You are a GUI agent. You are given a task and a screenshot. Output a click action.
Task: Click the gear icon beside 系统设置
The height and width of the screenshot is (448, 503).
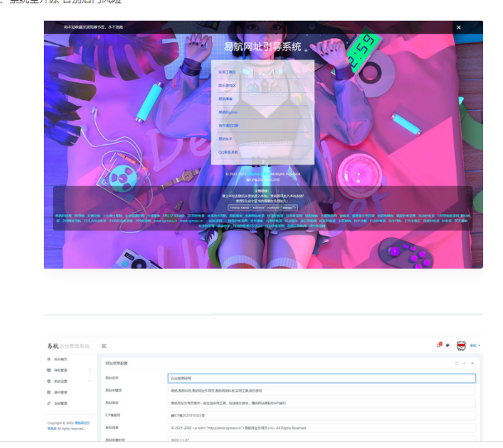49,381
